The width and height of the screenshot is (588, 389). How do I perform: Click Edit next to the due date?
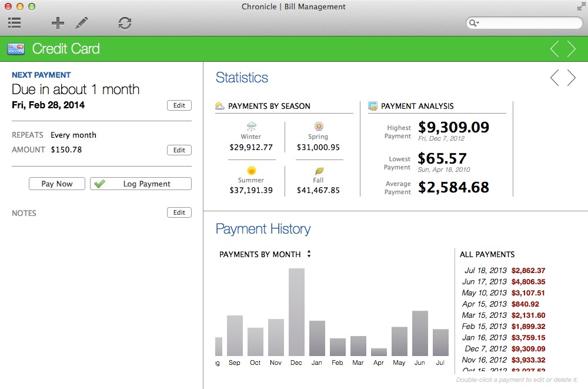point(179,105)
